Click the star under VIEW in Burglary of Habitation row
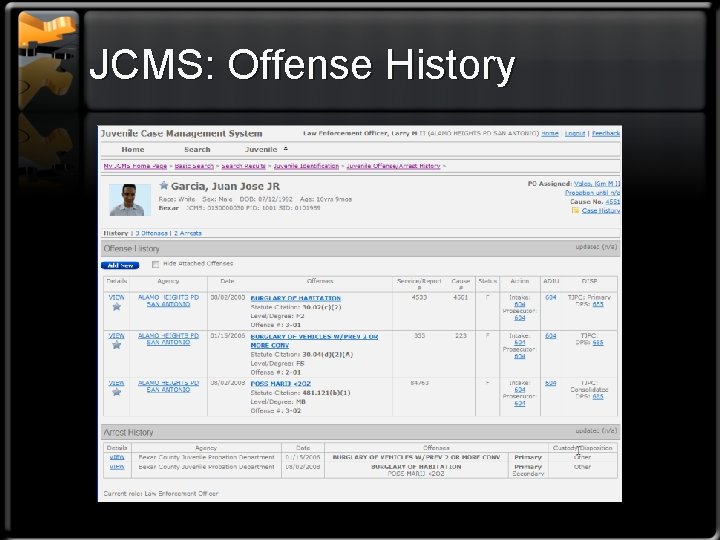This screenshot has height=540, width=720. point(117,307)
